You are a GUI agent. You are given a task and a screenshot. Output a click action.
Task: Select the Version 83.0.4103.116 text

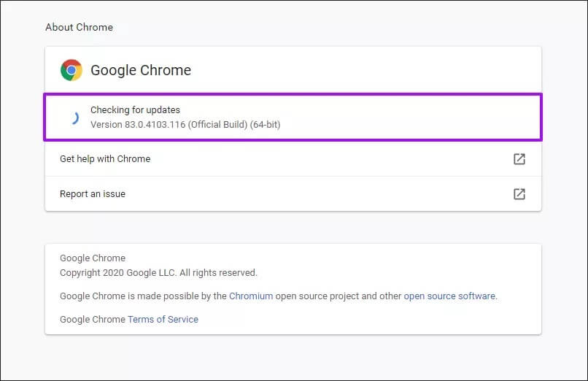(x=185, y=125)
